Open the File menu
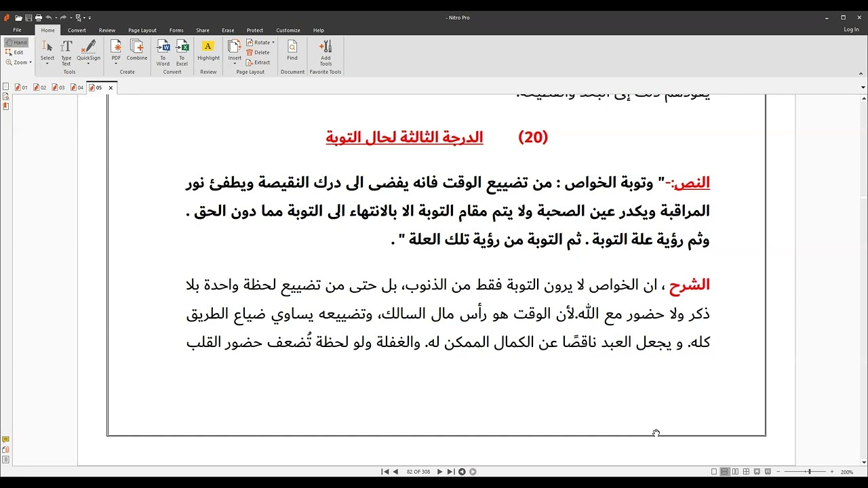The height and width of the screenshot is (488, 868). pos(17,30)
